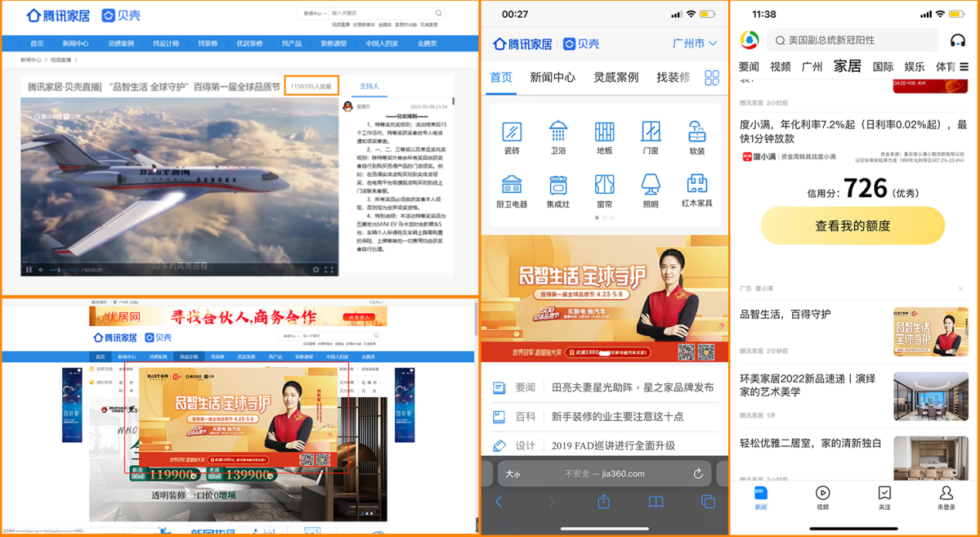Switch to 首页 tab on mobile page
The image size is (980, 537).
(501, 77)
